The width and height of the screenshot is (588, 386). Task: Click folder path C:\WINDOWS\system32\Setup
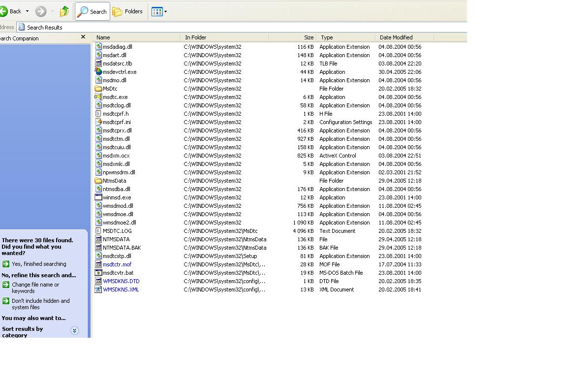220,256
